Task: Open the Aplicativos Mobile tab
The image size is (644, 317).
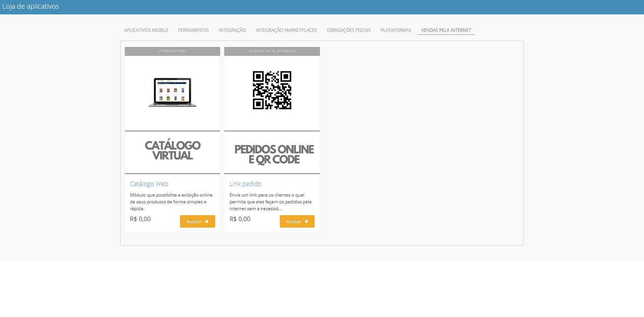Action: 146,30
